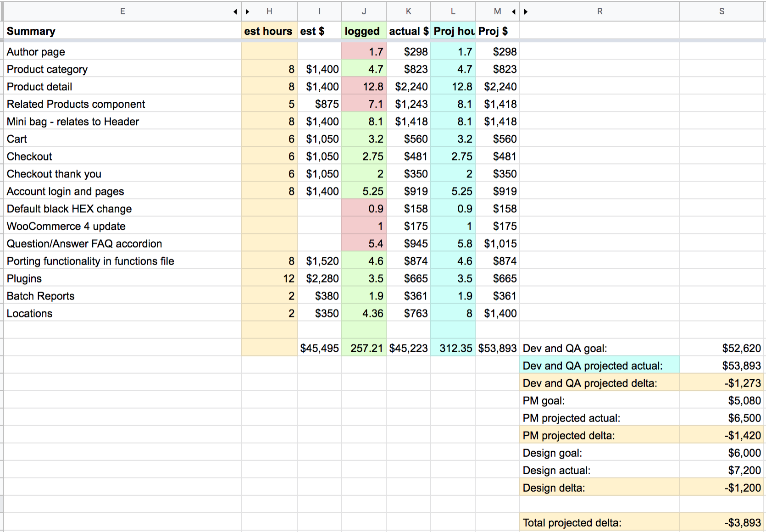Click the $52,620 goal value
Screen dimensions: 766x532
pyautogui.click(x=722, y=348)
